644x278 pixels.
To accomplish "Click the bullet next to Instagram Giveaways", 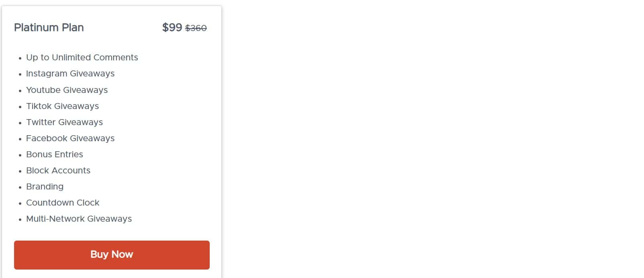I will [20, 74].
